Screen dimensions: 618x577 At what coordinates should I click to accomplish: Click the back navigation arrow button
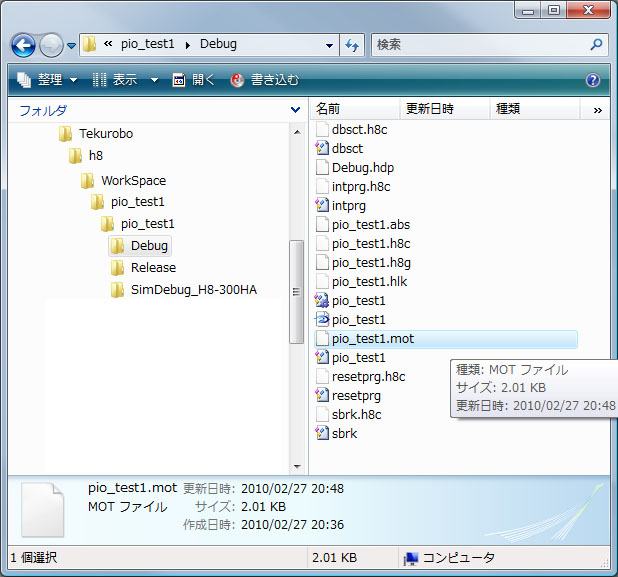(24, 45)
